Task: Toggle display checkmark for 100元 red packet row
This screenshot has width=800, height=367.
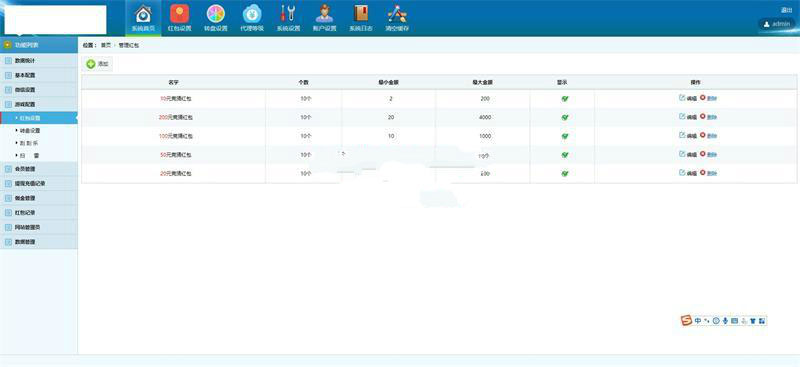Action: 565,136
